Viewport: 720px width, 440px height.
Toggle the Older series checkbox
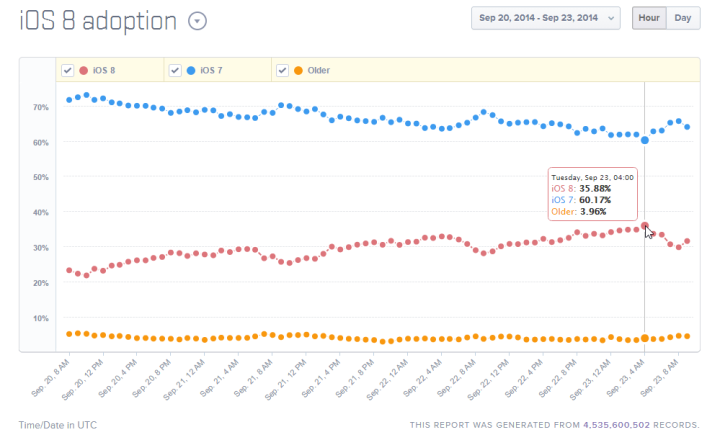(x=282, y=71)
